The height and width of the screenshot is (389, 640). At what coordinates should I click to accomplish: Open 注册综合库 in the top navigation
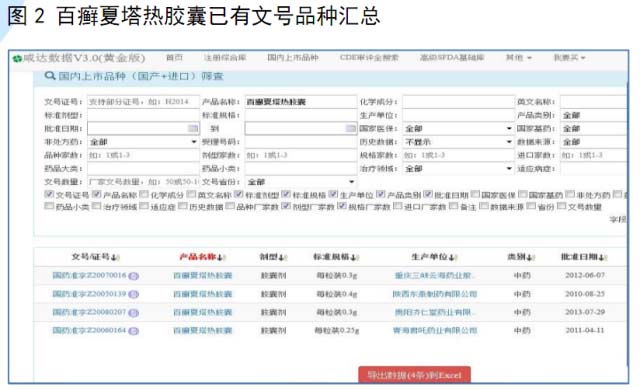click(225, 58)
